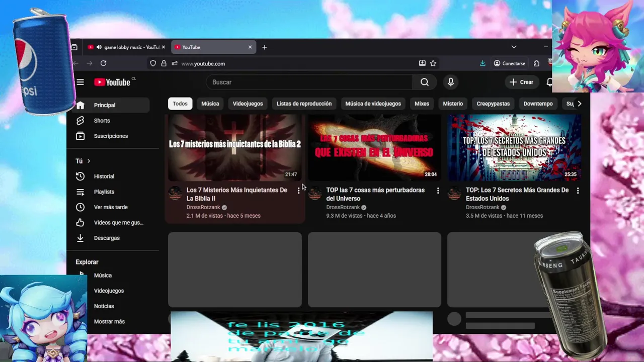Viewport: 644px width, 362px height.
Task: Open a new tab with plus icon
Action: pos(265,47)
